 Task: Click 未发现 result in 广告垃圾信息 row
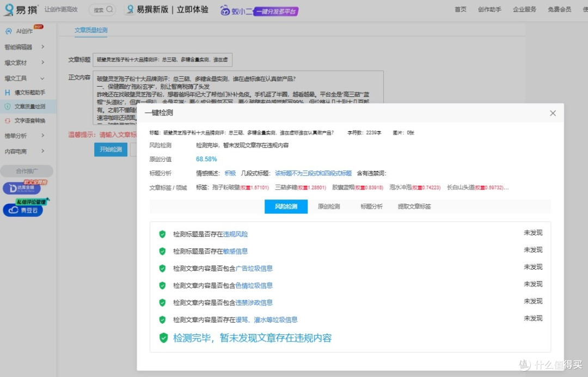pos(533,267)
